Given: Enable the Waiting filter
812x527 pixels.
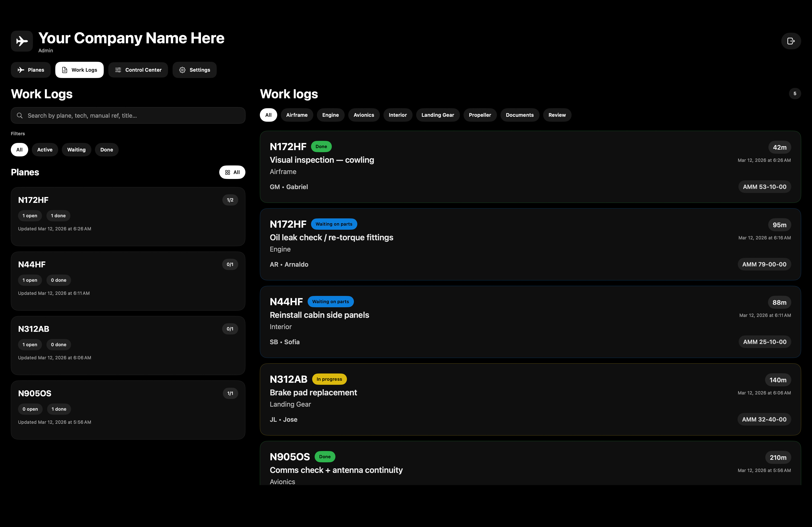Looking at the screenshot, I should tap(76, 149).
